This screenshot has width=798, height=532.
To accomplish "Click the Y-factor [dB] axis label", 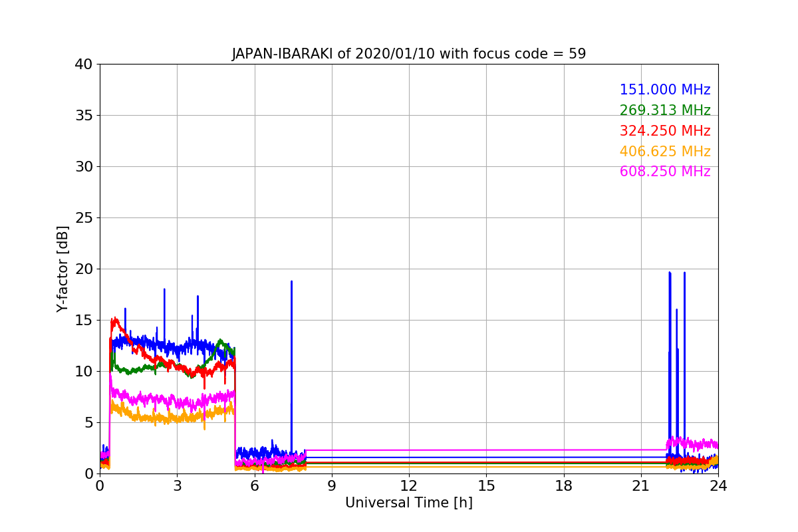I will point(63,269).
